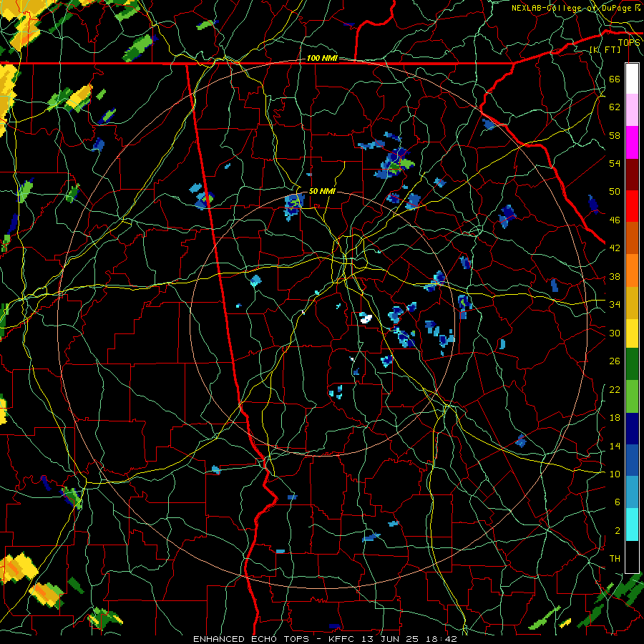This screenshot has height=644, width=644.
Task: Click the white echo top cell near map center
Action: pos(365,318)
